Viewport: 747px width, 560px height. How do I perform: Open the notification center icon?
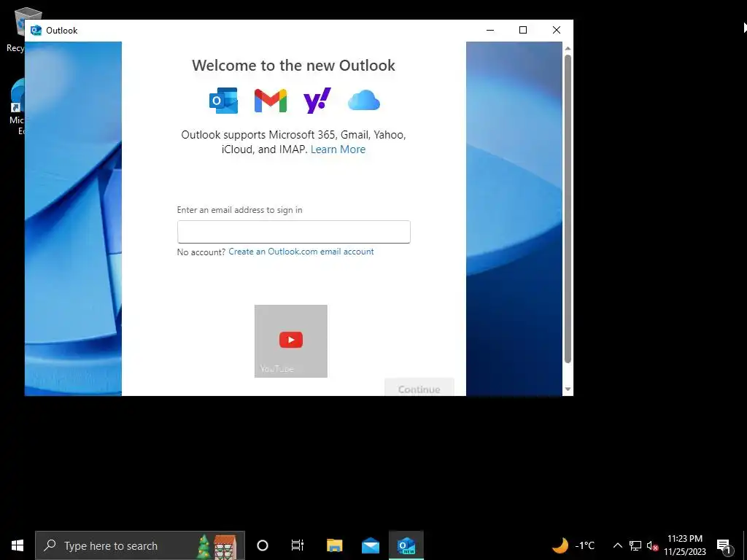coord(723,545)
